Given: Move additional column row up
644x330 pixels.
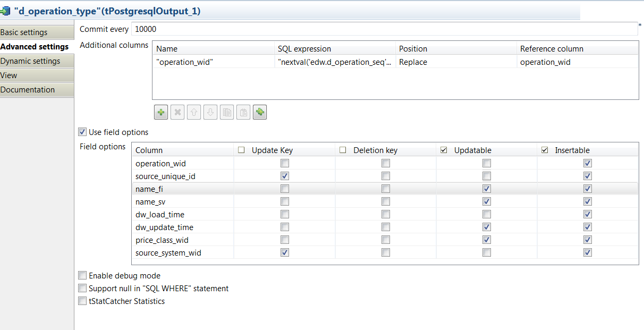Looking at the screenshot, I should 194,112.
